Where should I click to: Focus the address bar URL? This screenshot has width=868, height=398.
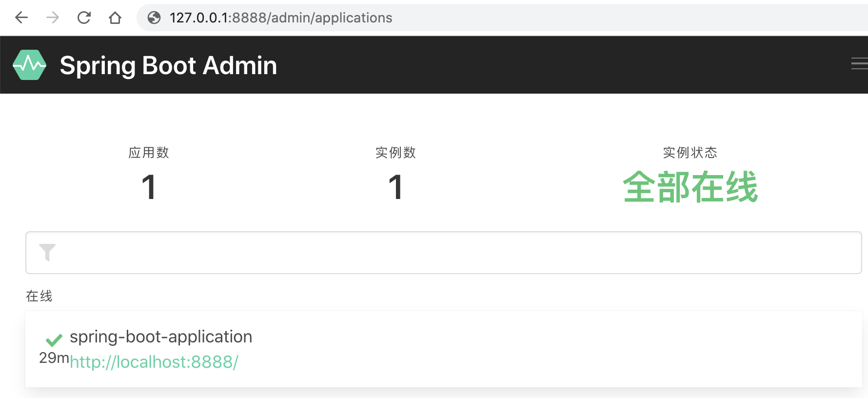pyautogui.click(x=281, y=18)
